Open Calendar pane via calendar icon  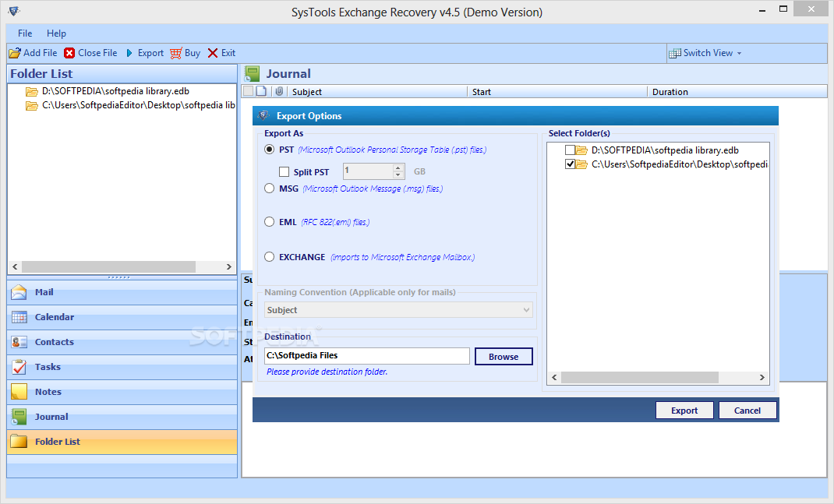[x=19, y=317]
